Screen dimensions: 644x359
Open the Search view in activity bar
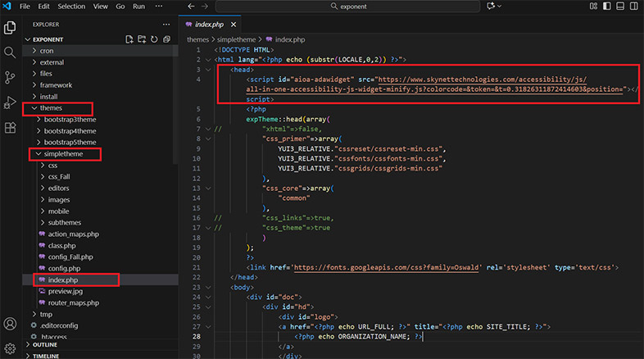click(10, 52)
